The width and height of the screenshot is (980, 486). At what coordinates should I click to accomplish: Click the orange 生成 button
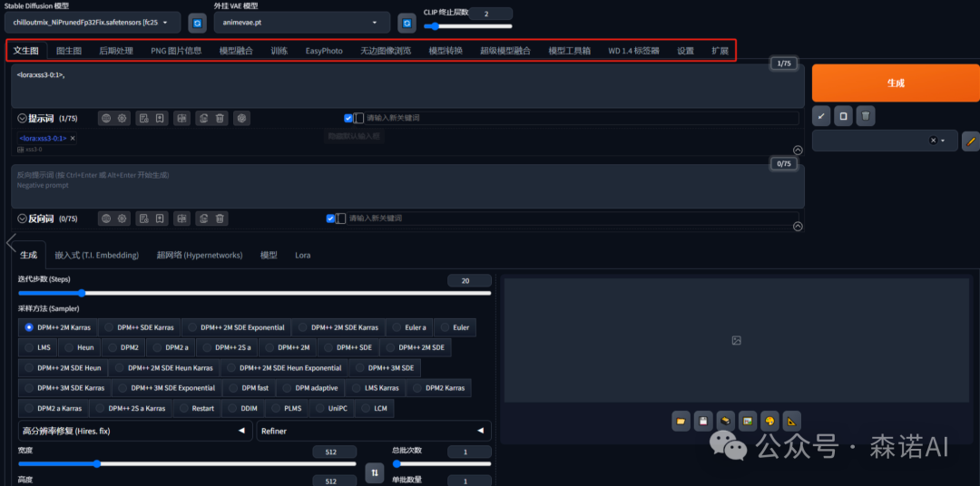(x=896, y=83)
